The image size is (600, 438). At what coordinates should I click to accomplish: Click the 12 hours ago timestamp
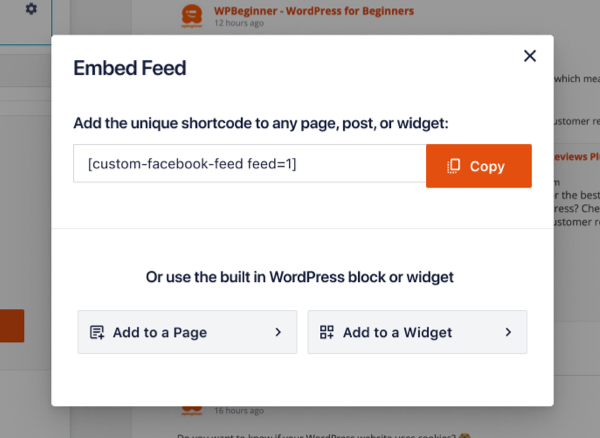coord(239,24)
